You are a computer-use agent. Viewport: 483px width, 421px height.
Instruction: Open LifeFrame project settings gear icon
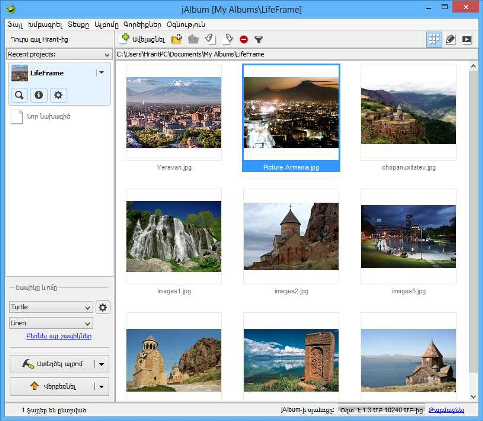[58, 95]
